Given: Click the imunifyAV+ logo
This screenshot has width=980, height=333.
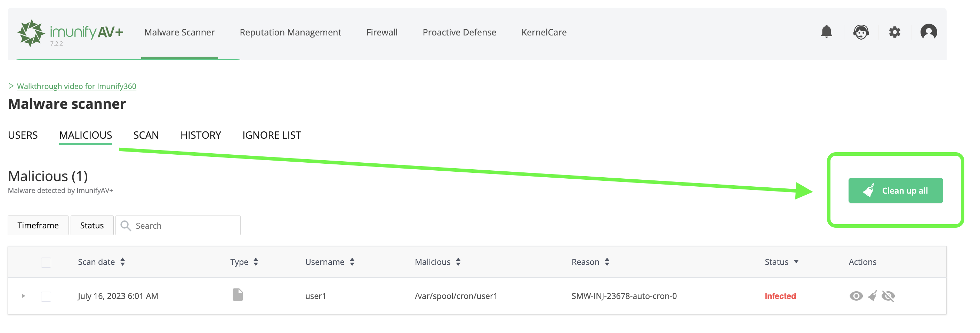Looking at the screenshot, I should click(x=70, y=33).
